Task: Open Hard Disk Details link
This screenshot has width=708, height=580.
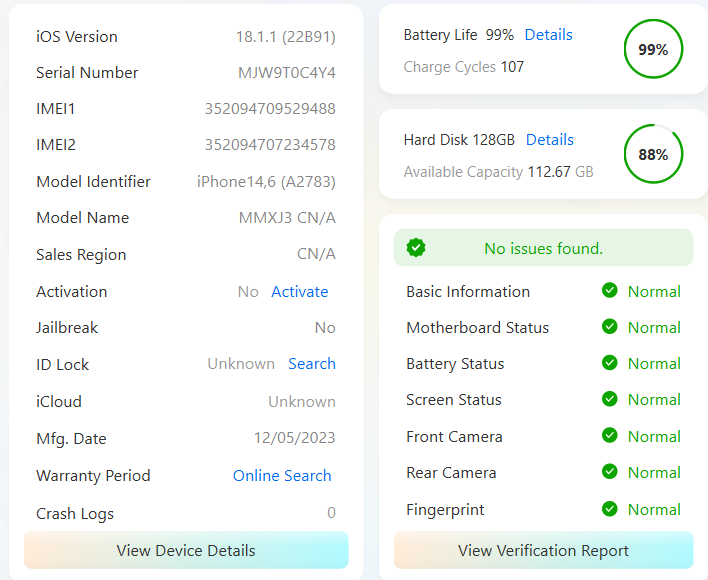Action: pos(549,140)
